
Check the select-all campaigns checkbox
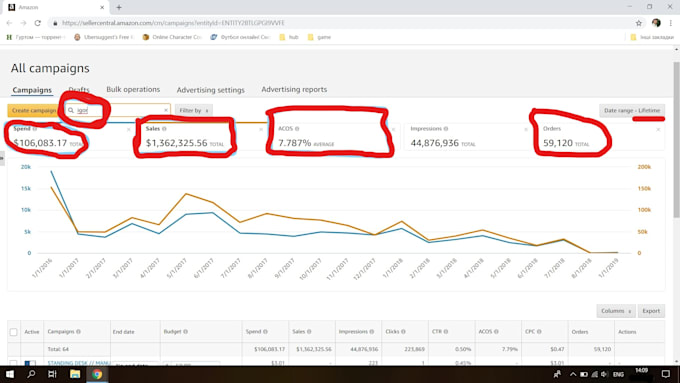13,332
